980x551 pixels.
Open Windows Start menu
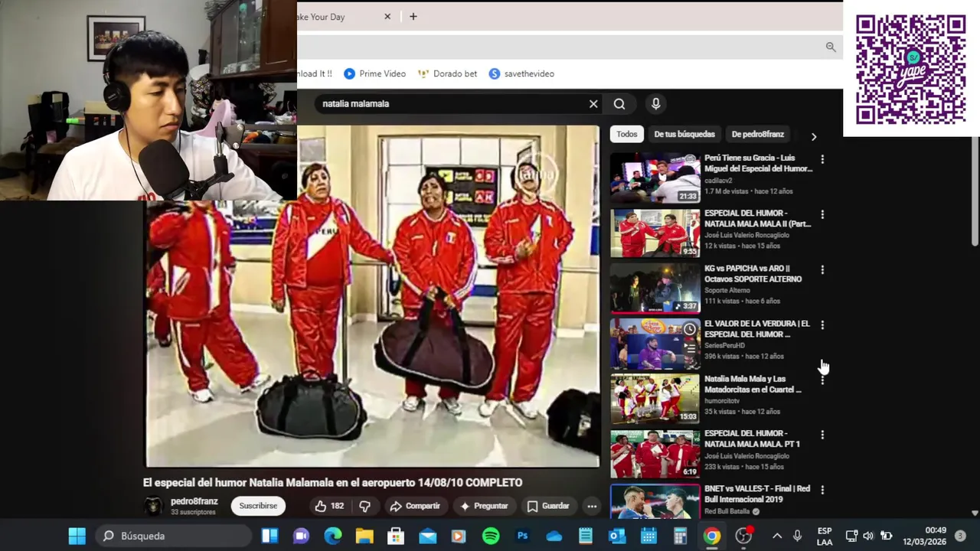(77, 536)
